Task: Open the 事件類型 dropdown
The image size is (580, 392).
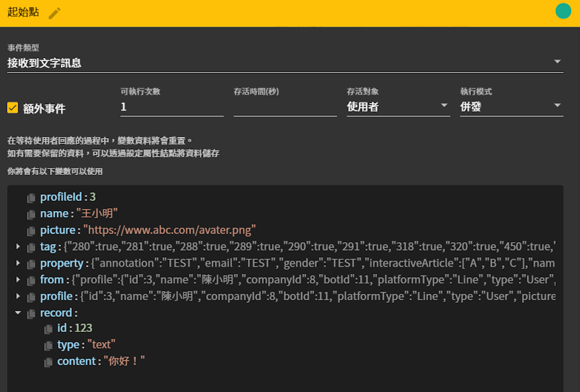Action: pos(285,63)
